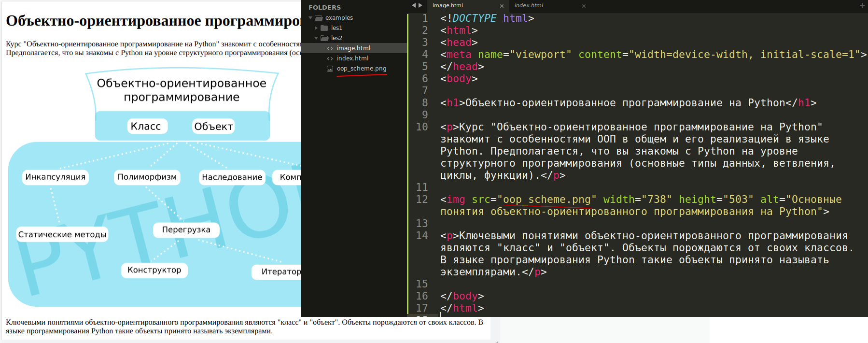Close the image.html tab
868x343 pixels.
[502, 6]
